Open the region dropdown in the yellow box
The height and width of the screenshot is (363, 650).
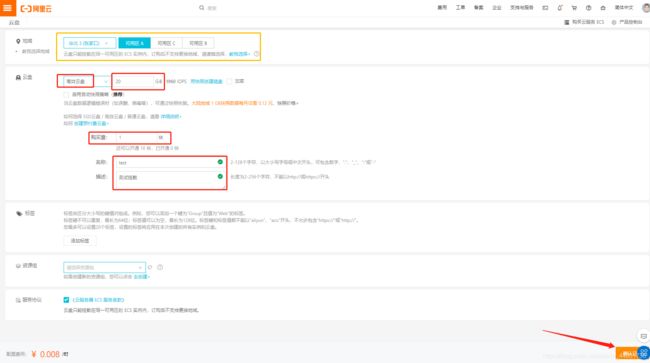pos(89,43)
